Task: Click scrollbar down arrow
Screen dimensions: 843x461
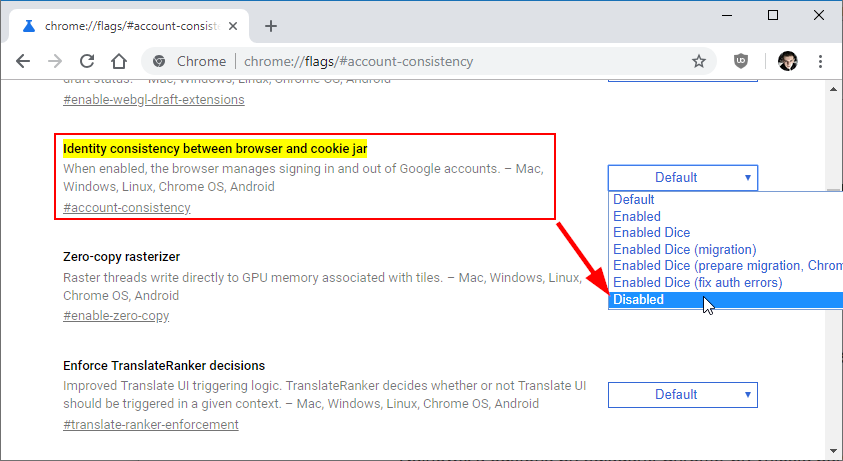Action: 833,451
